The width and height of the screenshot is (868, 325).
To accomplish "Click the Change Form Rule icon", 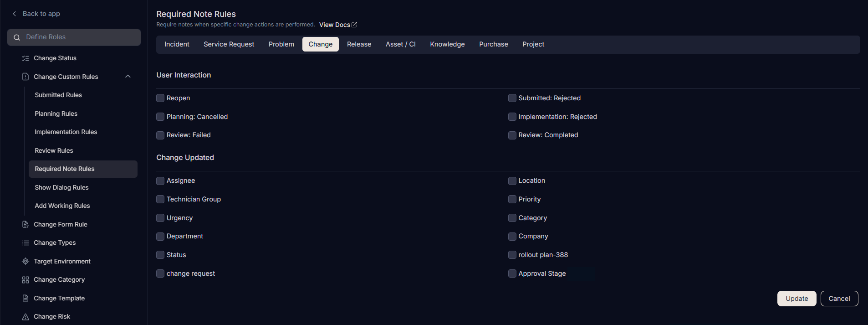I will pyautogui.click(x=26, y=224).
